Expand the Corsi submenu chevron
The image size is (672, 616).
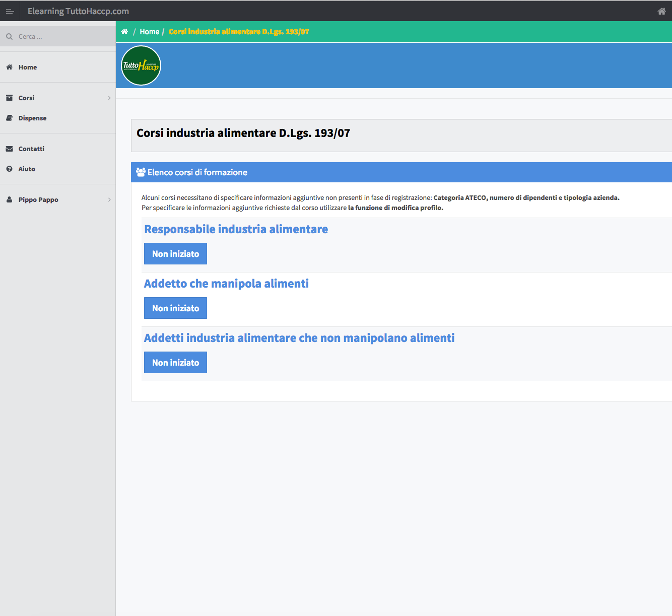[109, 98]
